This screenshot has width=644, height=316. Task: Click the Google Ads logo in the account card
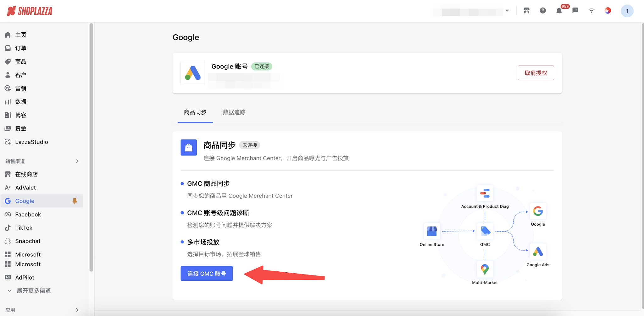pyautogui.click(x=193, y=73)
